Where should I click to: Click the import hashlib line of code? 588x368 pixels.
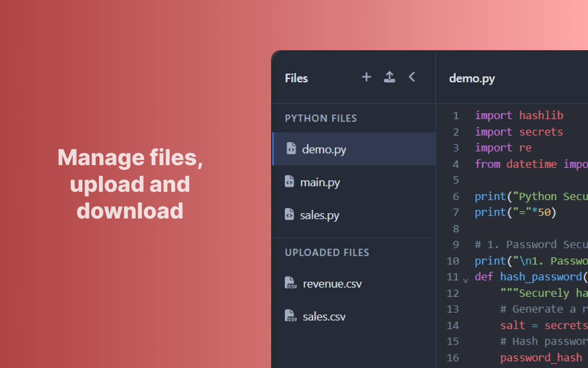(x=519, y=115)
